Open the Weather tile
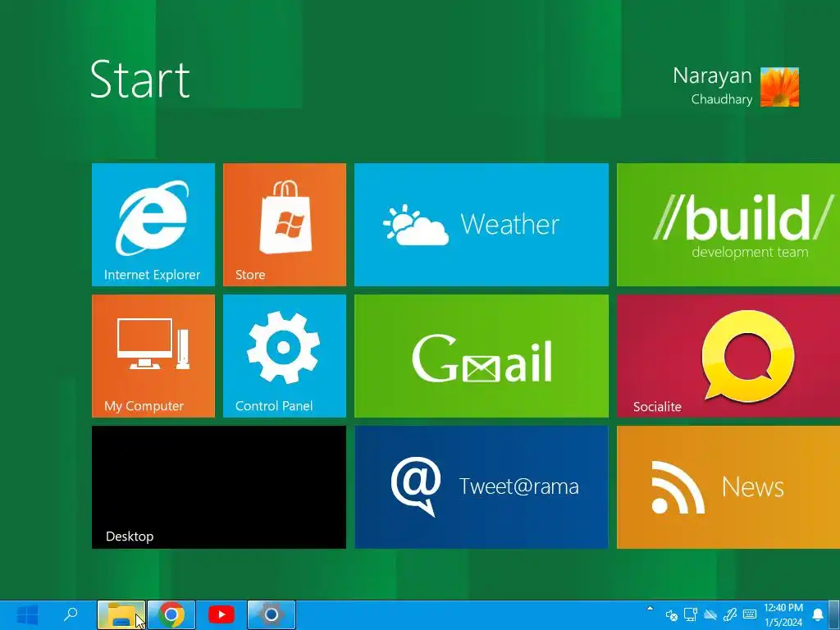Viewport: 840px width, 630px height. pos(481,225)
